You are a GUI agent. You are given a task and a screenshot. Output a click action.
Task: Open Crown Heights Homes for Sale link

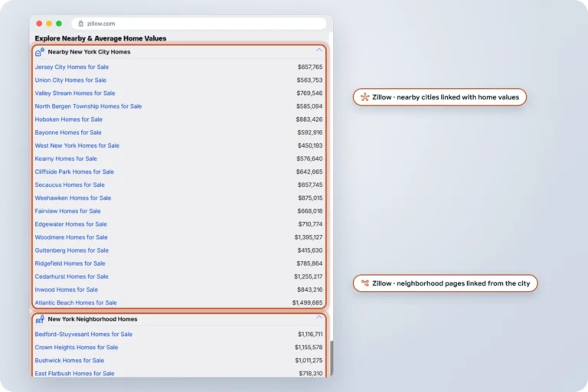click(x=77, y=348)
